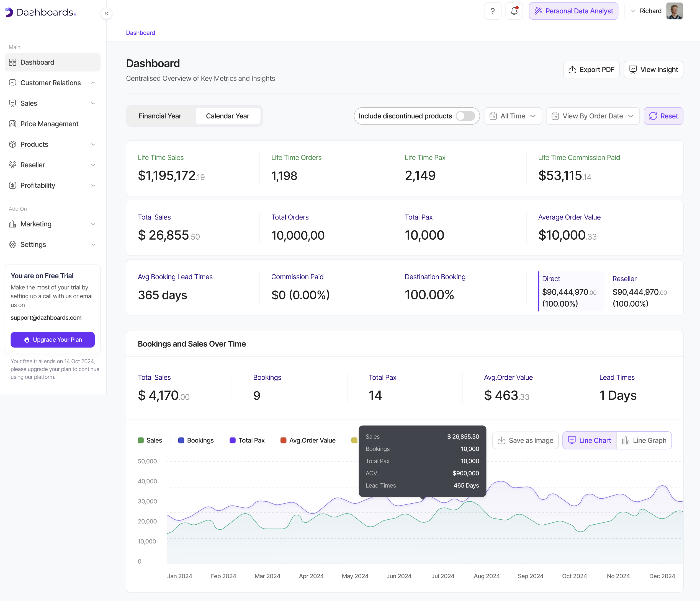Toggle Sales series in chart legend
The width and height of the screenshot is (700, 601).
pos(150,441)
